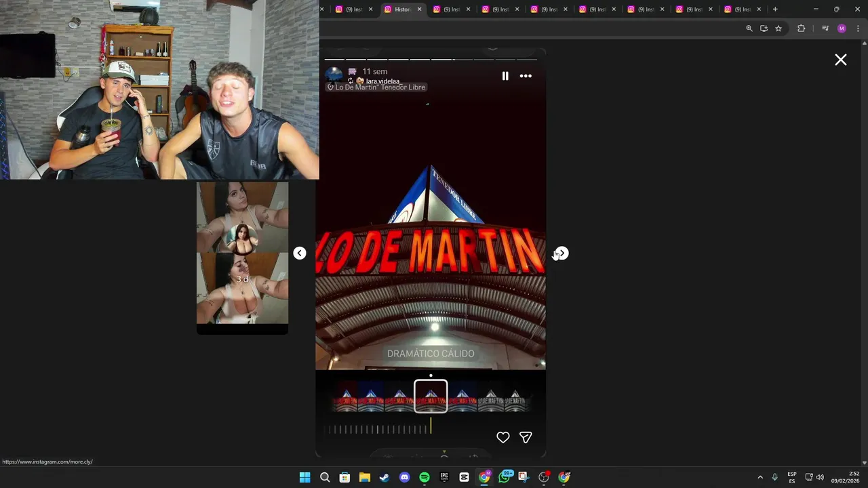Open the ESP ES keyboard language switcher
This screenshot has width=868, height=488.
click(x=792, y=477)
